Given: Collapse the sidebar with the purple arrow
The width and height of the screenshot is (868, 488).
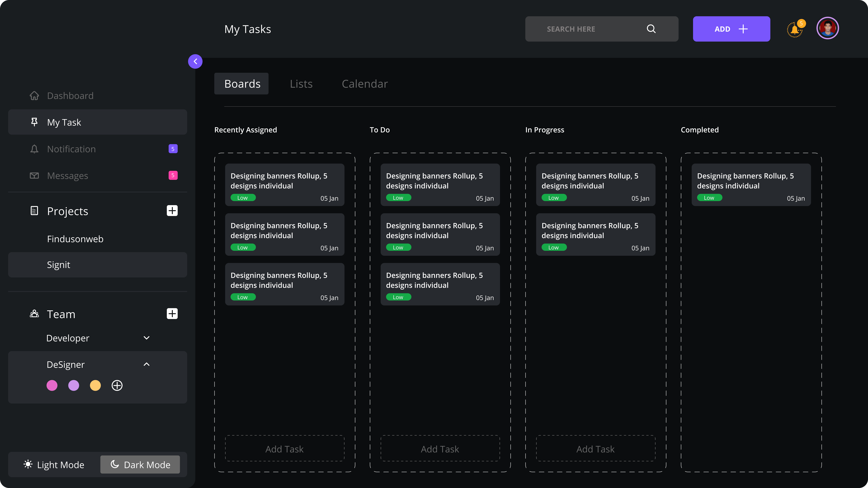Looking at the screenshot, I should tap(195, 61).
